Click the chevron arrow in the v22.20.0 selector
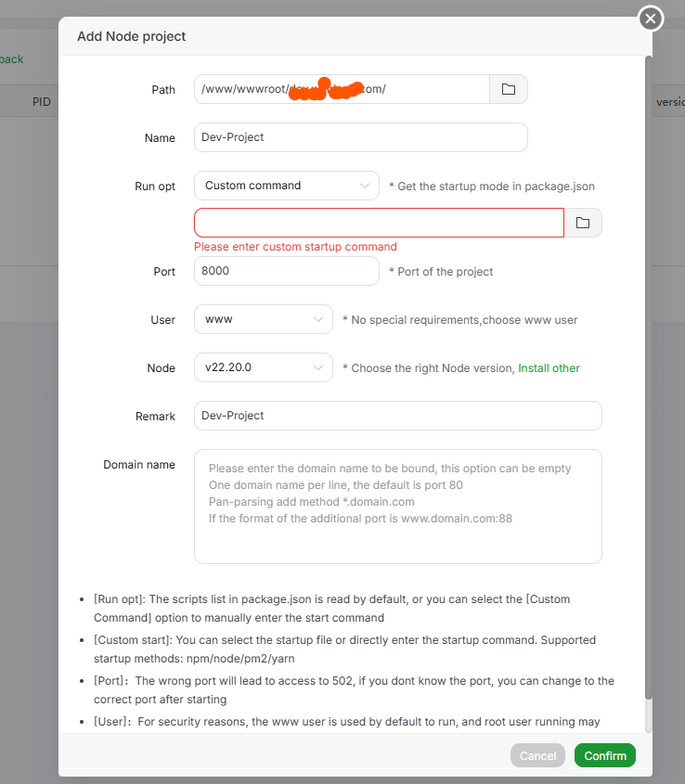This screenshot has width=685, height=784. point(318,367)
